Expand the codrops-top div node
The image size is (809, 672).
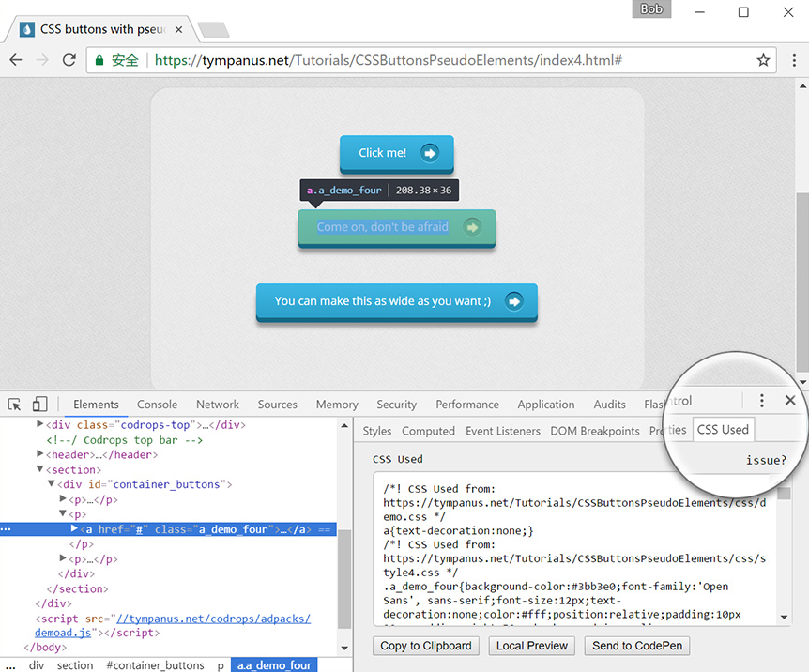[39, 425]
